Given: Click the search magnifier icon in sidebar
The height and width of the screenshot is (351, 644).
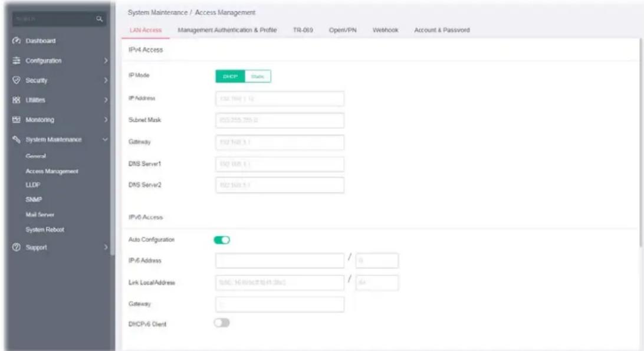Looking at the screenshot, I should point(100,19).
